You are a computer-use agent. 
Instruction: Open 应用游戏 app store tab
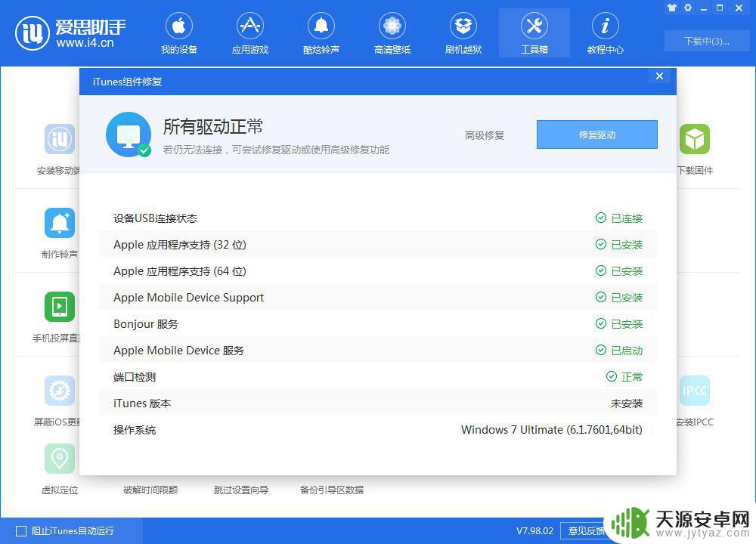click(249, 32)
